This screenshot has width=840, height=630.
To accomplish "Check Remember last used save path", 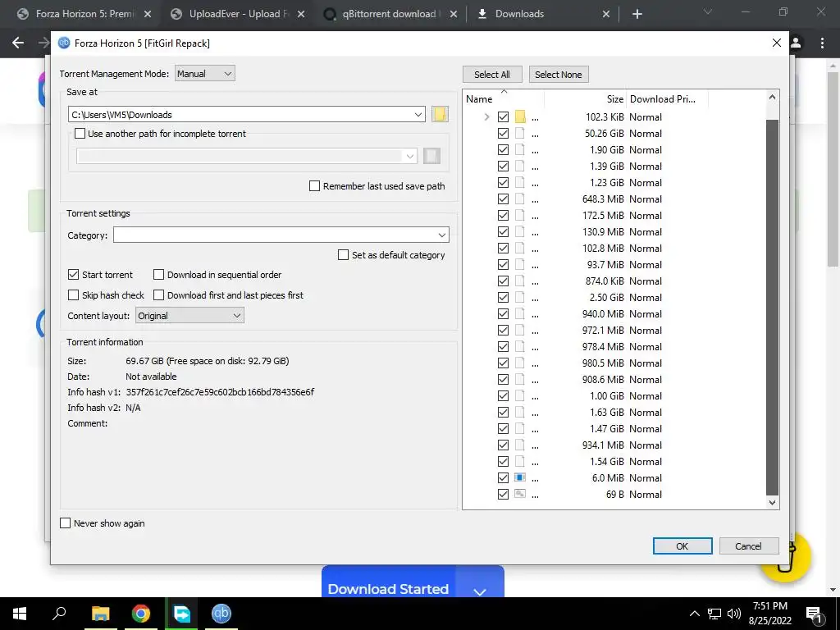I will pos(314,186).
